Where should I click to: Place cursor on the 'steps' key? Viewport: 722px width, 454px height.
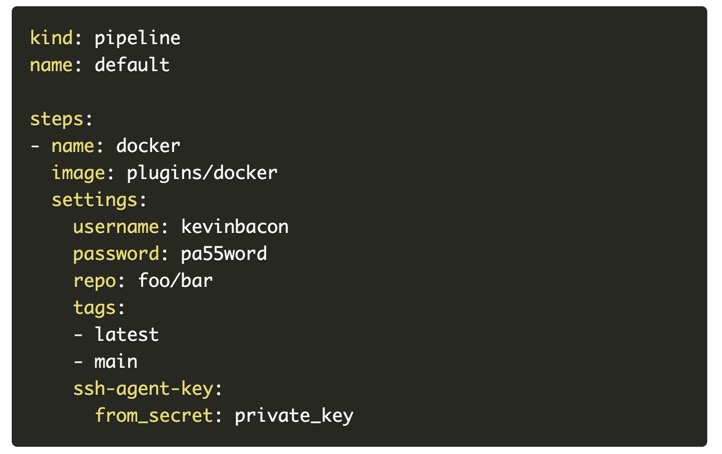pos(56,119)
